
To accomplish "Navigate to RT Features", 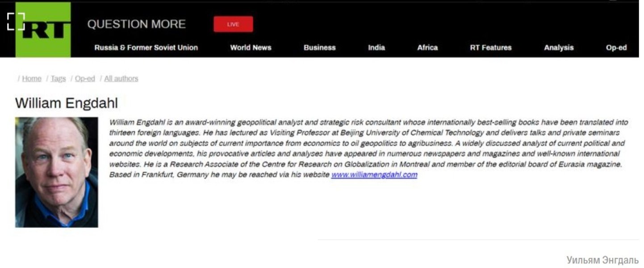I will pyautogui.click(x=490, y=48).
